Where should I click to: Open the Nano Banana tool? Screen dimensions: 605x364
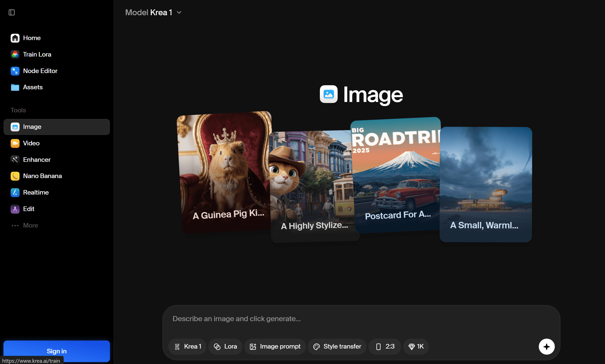(x=57, y=176)
